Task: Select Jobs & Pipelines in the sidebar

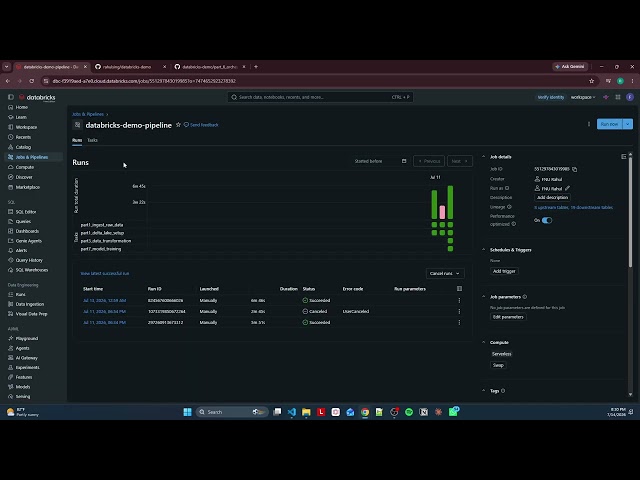Action: (x=32, y=157)
